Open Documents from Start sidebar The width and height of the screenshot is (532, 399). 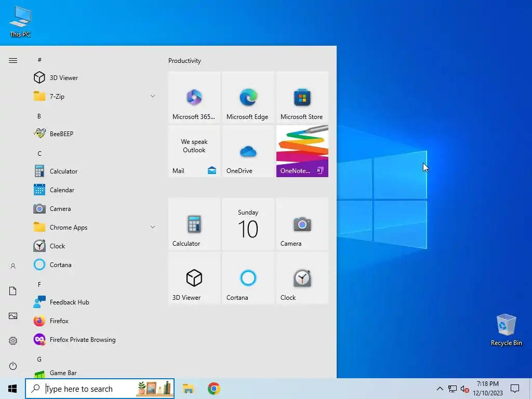[x=13, y=291]
